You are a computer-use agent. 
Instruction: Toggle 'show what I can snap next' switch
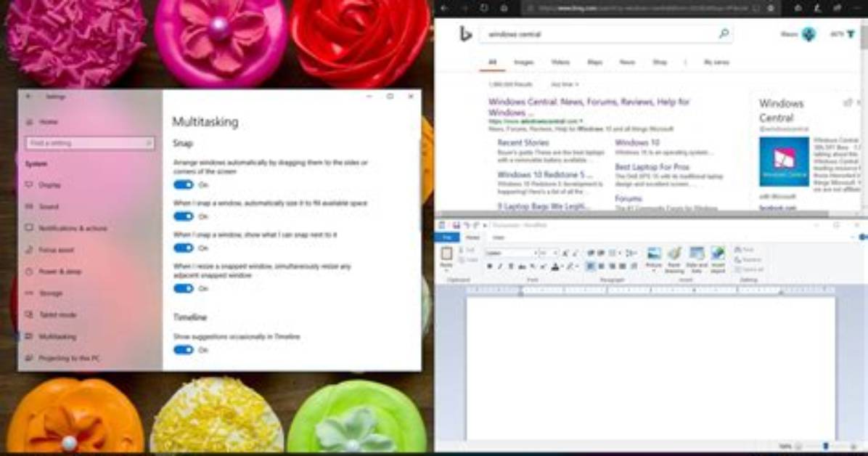(184, 248)
